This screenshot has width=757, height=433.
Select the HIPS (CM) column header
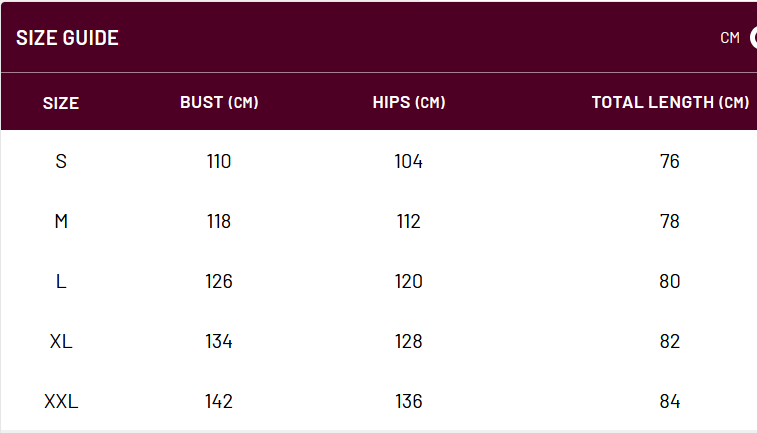(x=409, y=102)
